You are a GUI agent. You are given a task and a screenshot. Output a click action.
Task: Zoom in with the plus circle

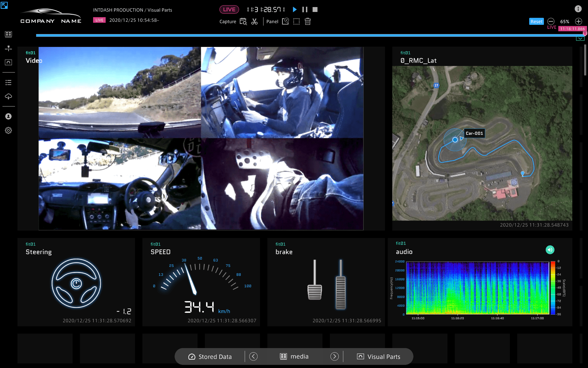(x=579, y=21)
